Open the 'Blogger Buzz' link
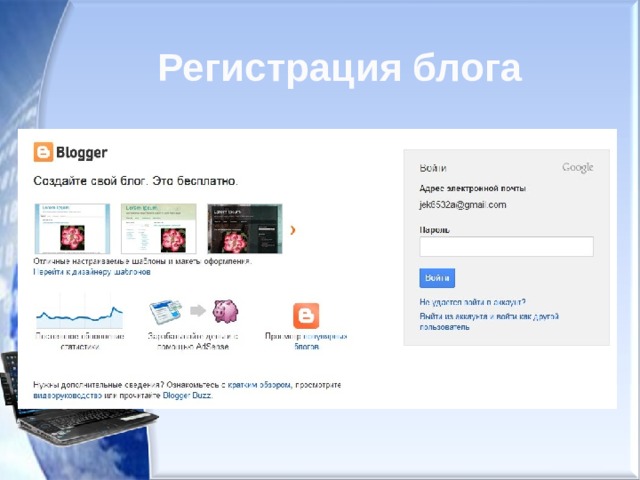Screen dimensions: 640x480 pos(187,396)
